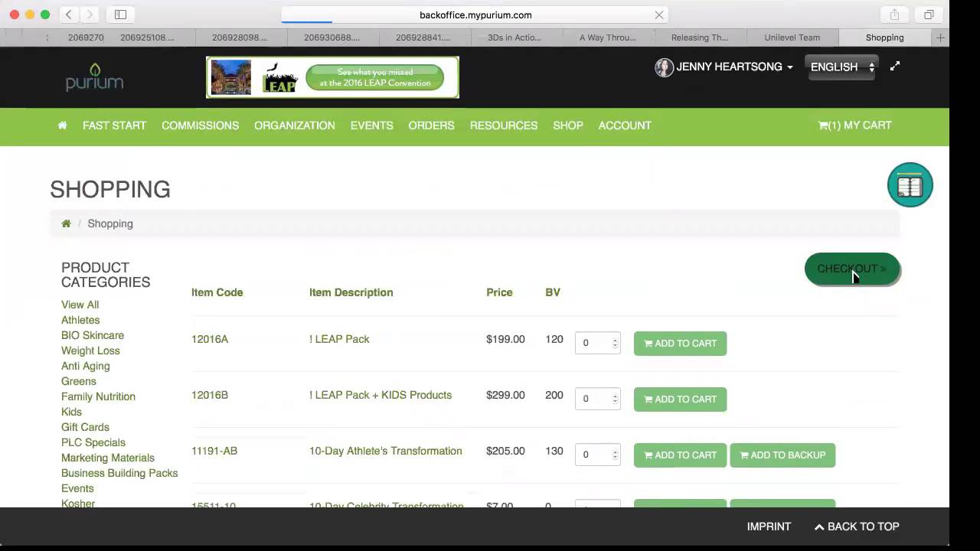Click the Purium logo
The height and width of the screenshot is (551, 980).
coord(94,77)
